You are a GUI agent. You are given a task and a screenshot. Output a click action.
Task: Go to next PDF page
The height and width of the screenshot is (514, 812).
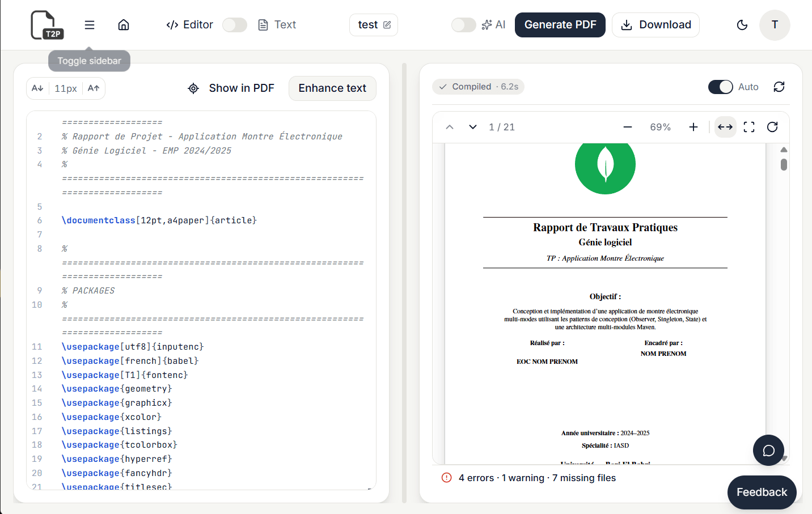[x=473, y=127]
